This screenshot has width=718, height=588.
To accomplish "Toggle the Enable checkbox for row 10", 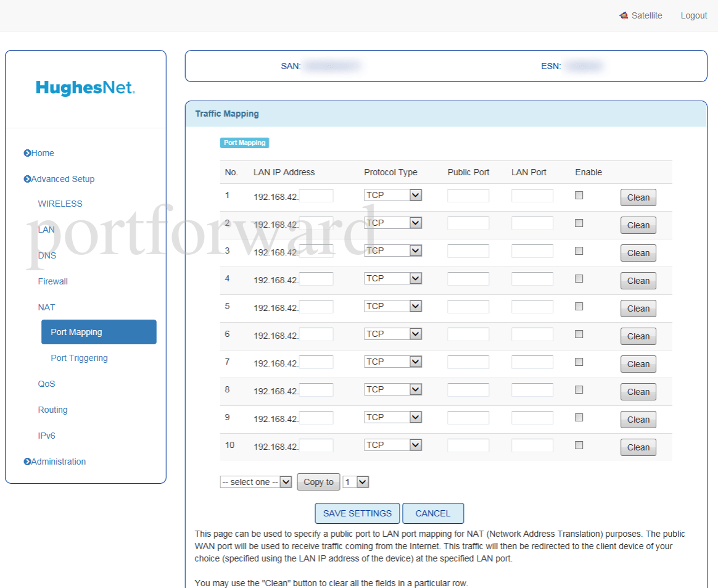I will coord(579,445).
